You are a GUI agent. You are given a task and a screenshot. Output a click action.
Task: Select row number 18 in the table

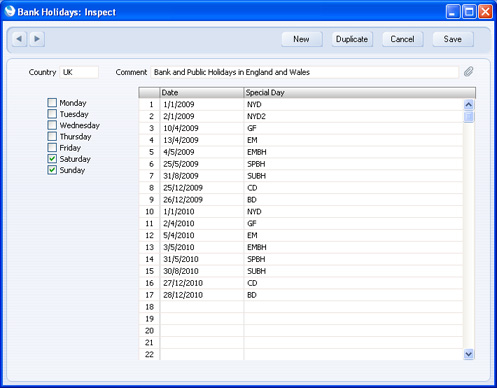pos(149,307)
